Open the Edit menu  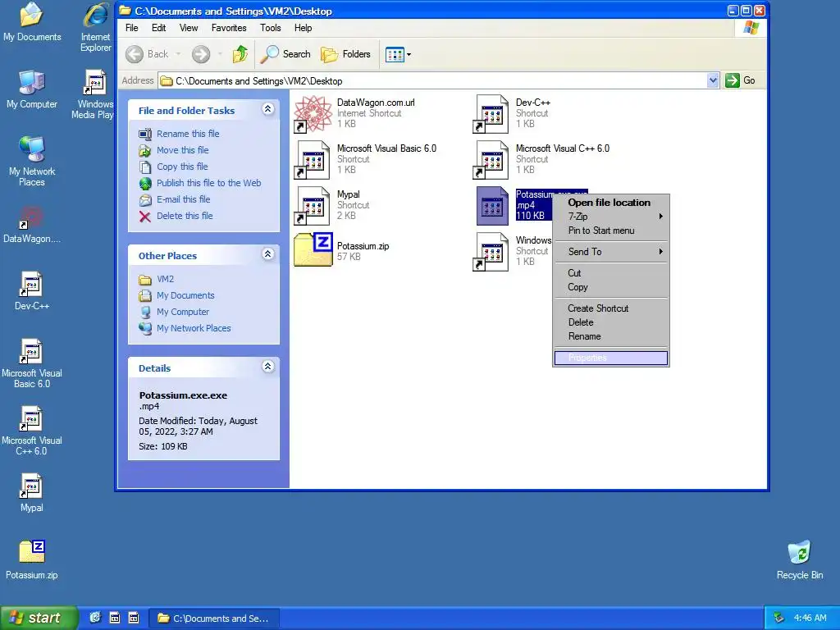[x=158, y=28]
